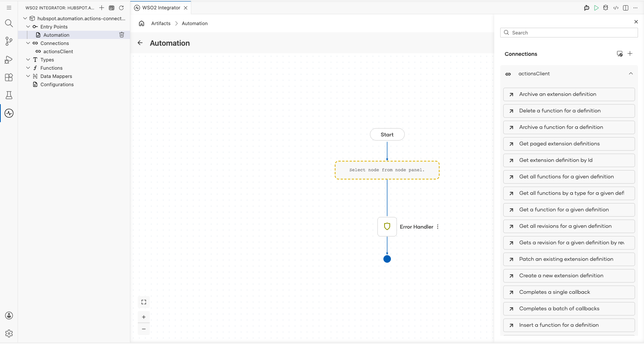This screenshot has width=644, height=344.
Task: Click the Automation breadcrumb
Action: (x=195, y=23)
